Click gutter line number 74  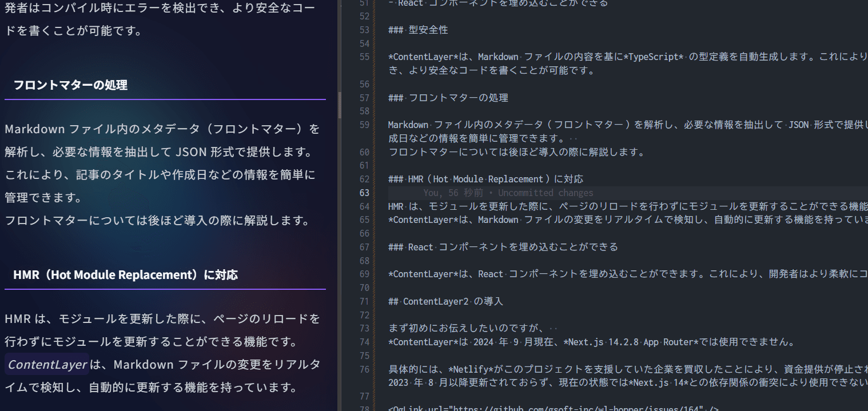click(x=364, y=342)
